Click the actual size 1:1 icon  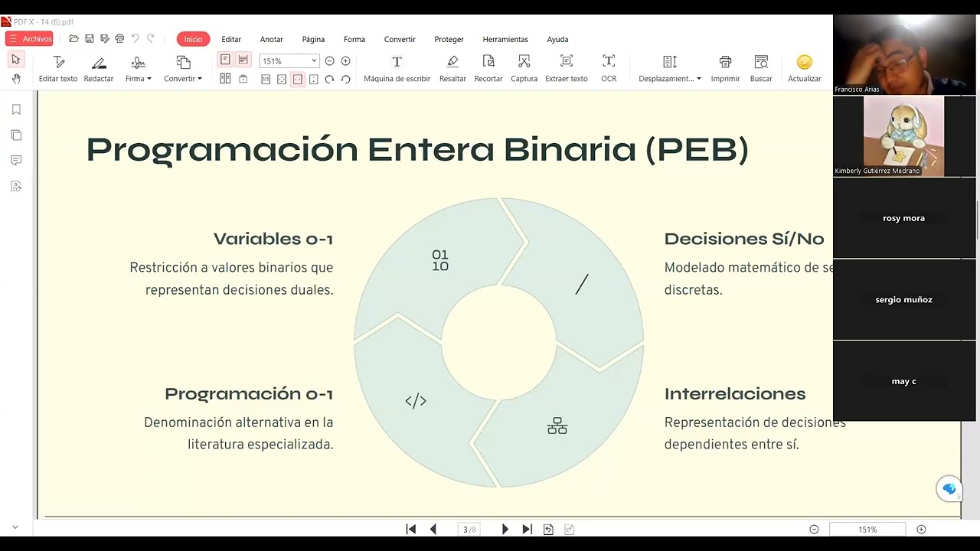point(266,80)
